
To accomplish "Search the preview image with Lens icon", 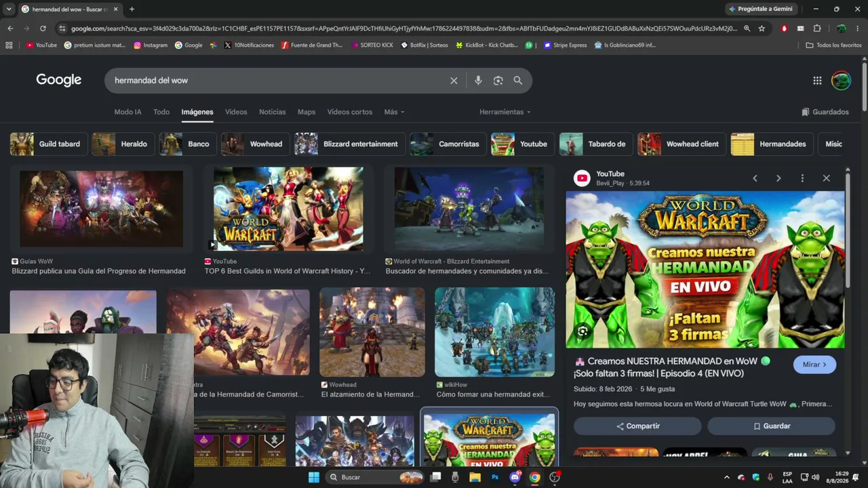I will coord(583,331).
